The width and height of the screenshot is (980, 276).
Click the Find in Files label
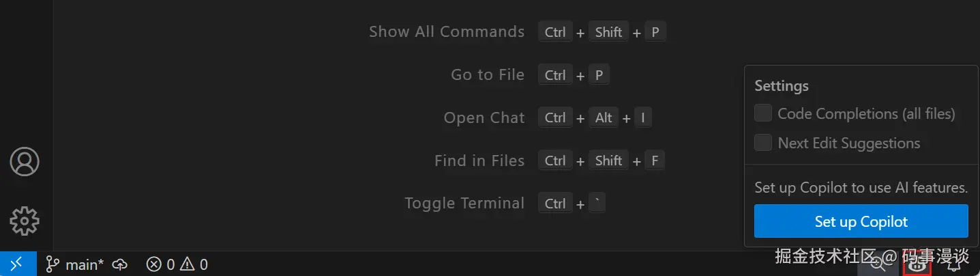[479, 161]
